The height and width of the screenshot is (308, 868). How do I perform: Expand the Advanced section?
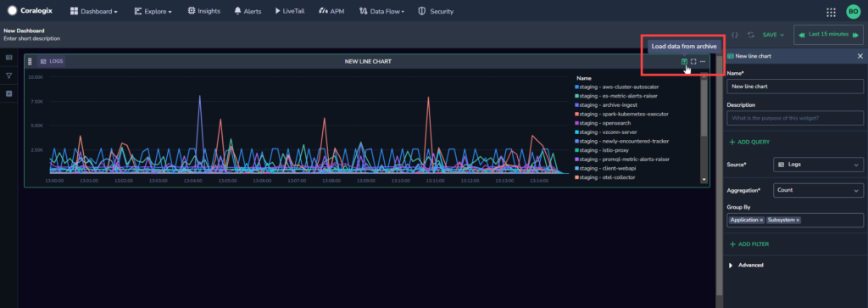click(x=746, y=266)
